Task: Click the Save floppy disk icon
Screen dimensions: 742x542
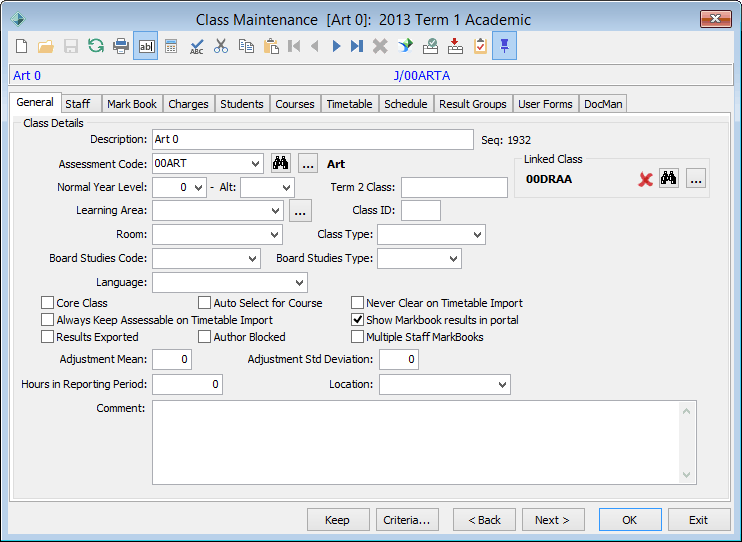Action: tap(71, 46)
